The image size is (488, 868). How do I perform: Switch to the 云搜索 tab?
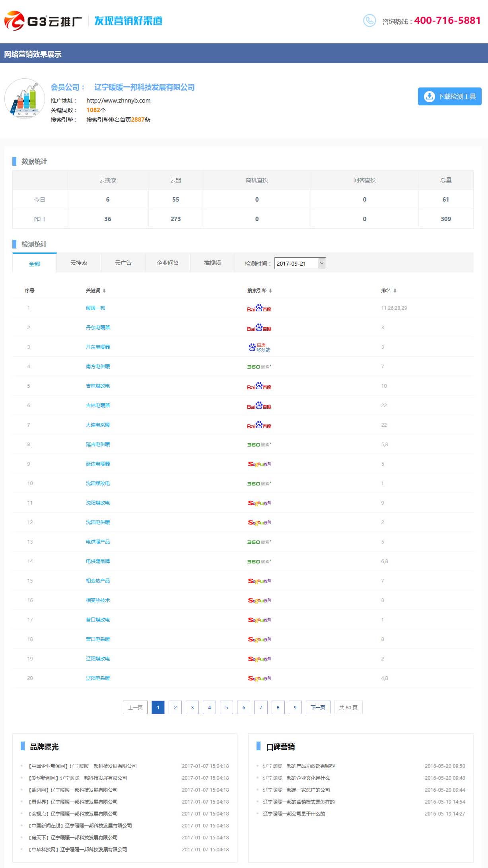(x=79, y=263)
